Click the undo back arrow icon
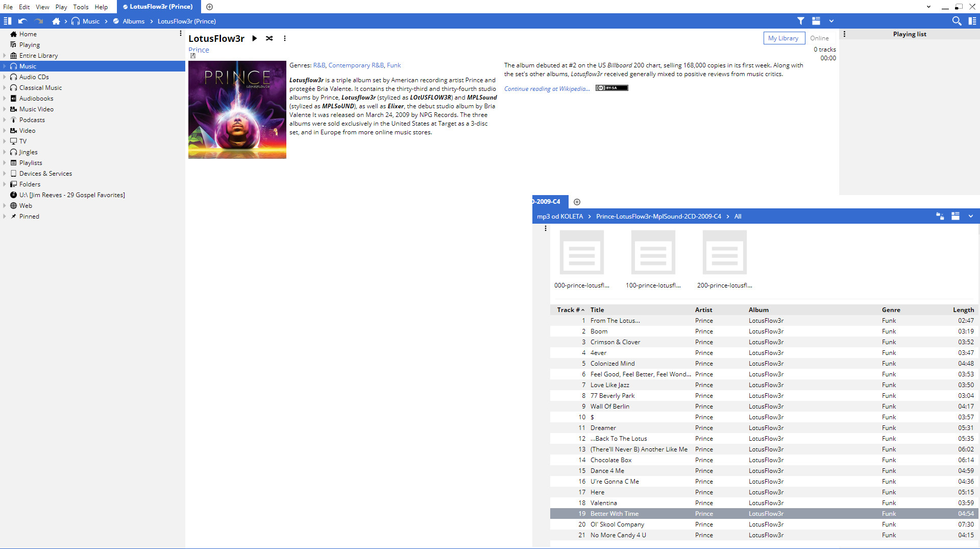Viewport: 980px width, 549px height. pos(22,21)
